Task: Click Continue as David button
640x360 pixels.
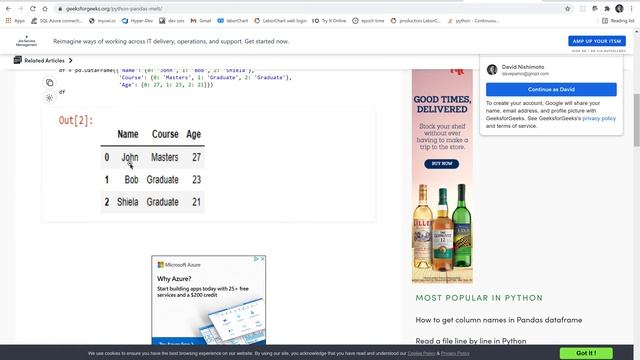Action: coord(551,89)
